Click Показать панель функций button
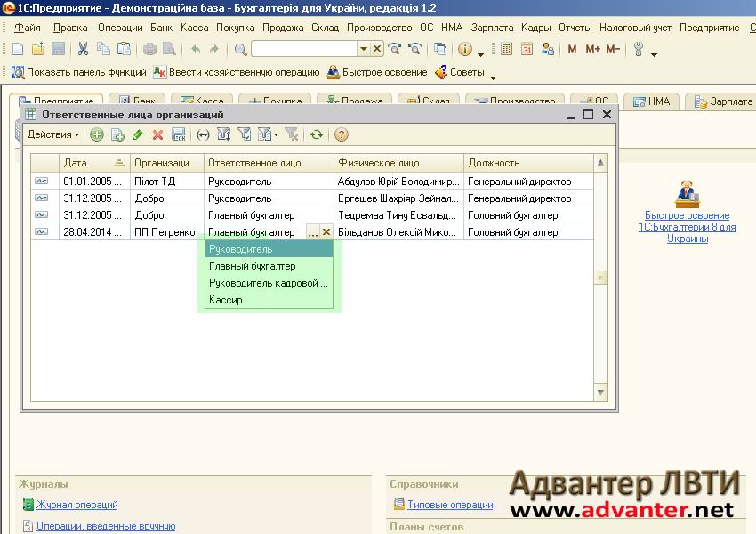Viewport: 756px width, 534px height. (x=78, y=72)
